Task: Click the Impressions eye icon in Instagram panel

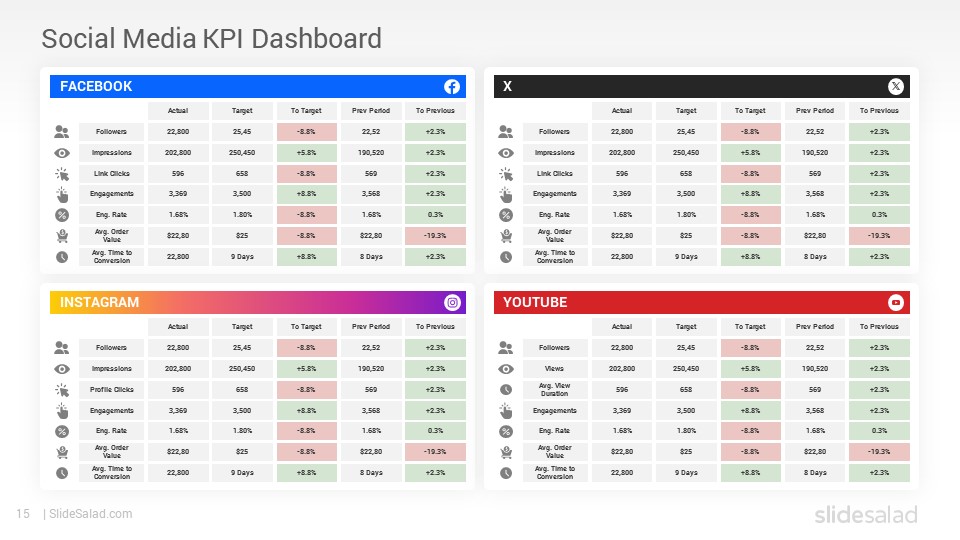Action: [62, 369]
